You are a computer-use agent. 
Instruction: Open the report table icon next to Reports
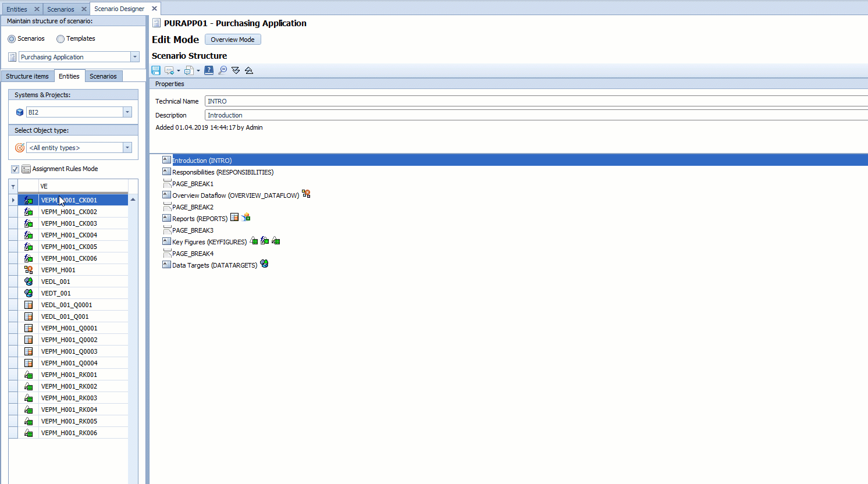pos(234,217)
